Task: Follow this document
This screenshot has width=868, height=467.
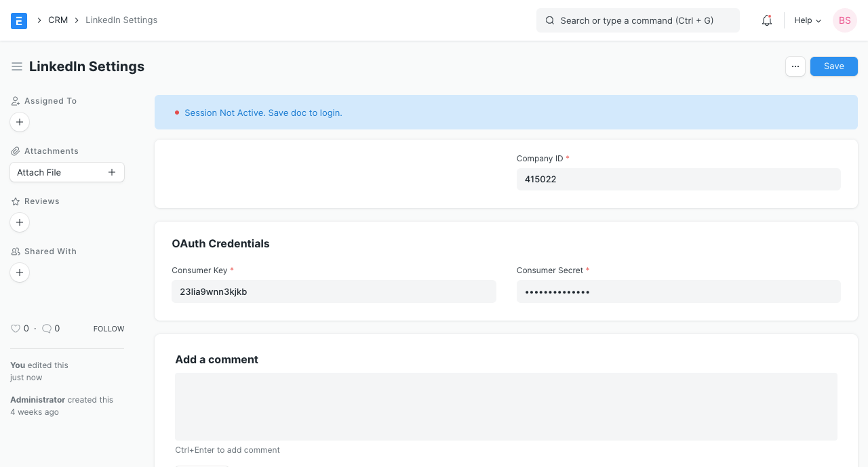Action: [x=108, y=329]
